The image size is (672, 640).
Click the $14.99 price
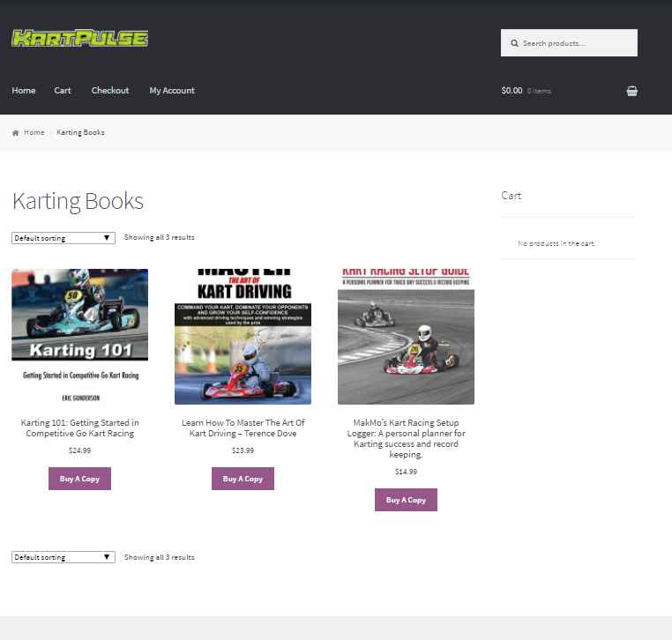tap(406, 472)
